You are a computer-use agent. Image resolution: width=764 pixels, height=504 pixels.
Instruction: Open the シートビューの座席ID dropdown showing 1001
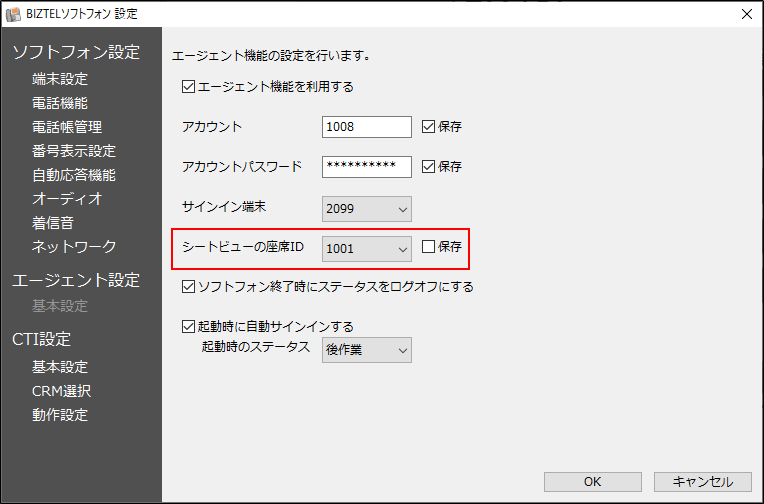[x=367, y=249]
